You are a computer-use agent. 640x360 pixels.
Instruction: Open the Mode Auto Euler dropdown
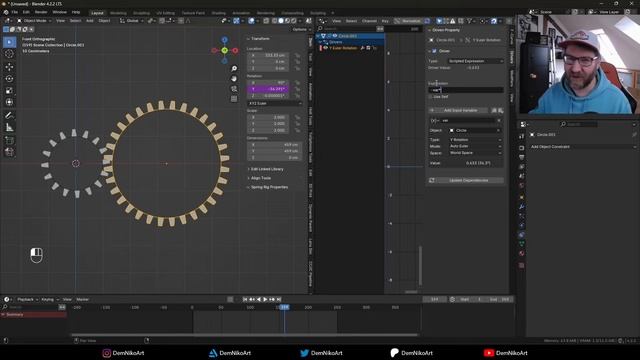point(476,146)
